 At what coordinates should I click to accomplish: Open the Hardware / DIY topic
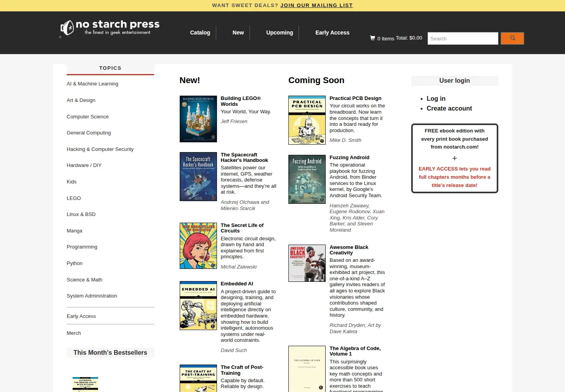(84, 165)
